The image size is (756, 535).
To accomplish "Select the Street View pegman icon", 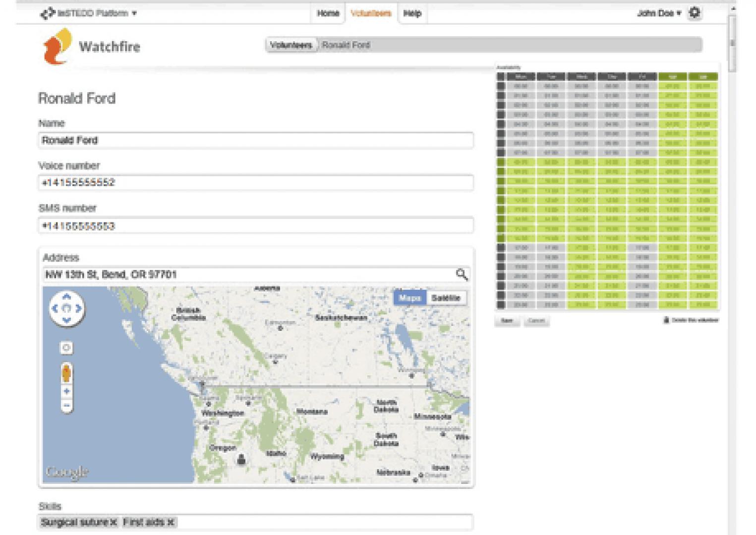I will click(66, 374).
